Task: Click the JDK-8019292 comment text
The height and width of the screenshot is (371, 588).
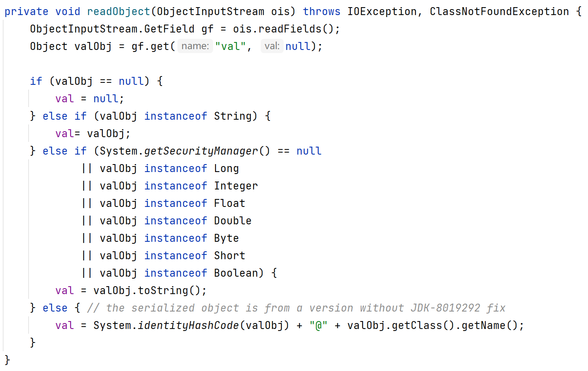Action: 446,308
